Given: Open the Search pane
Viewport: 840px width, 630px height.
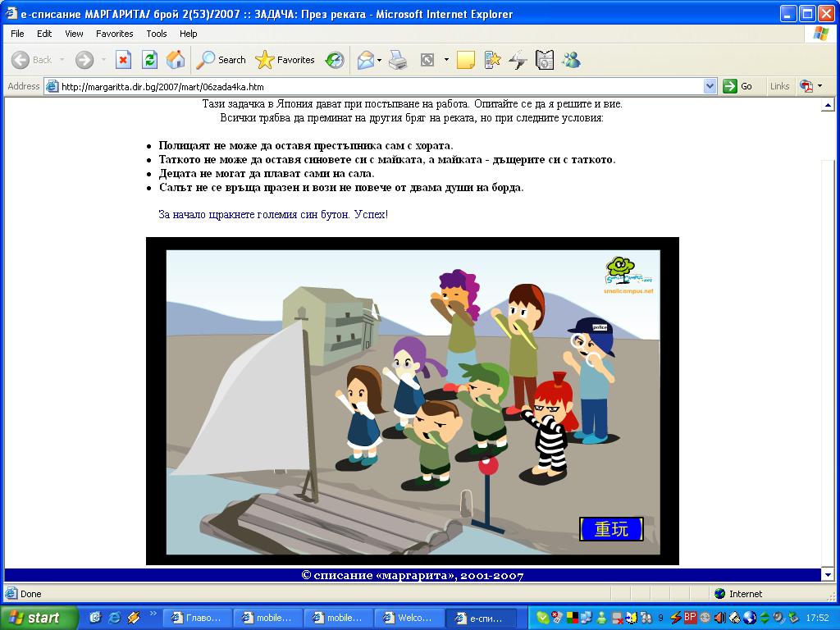Looking at the screenshot, I should coord(221,60).
